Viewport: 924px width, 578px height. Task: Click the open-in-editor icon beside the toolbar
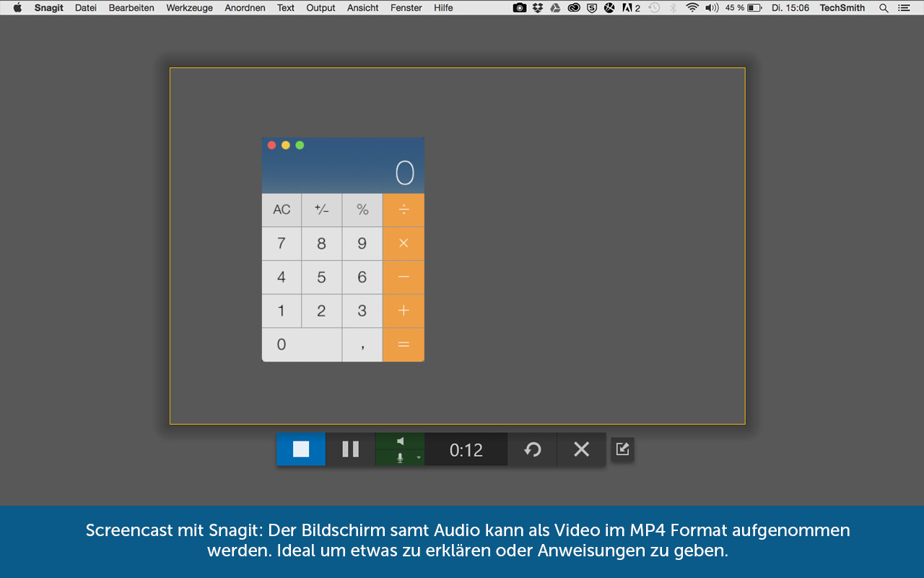pyautogui.click(x=622, y=449)
